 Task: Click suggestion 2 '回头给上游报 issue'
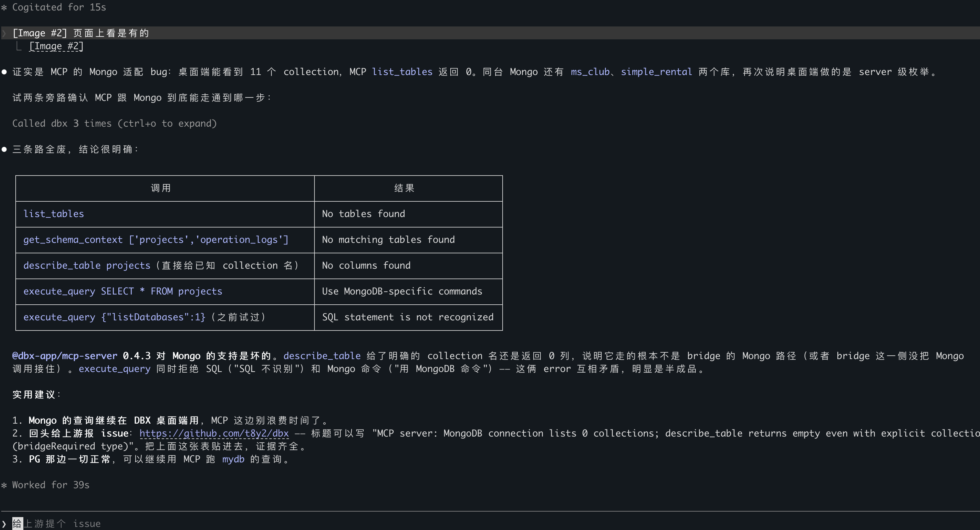[79, 433]
